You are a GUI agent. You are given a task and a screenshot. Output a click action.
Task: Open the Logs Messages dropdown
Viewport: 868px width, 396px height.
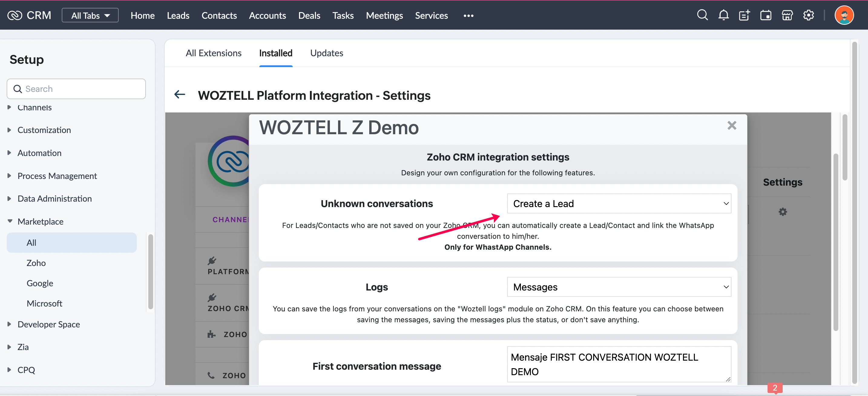click(619, 287)
